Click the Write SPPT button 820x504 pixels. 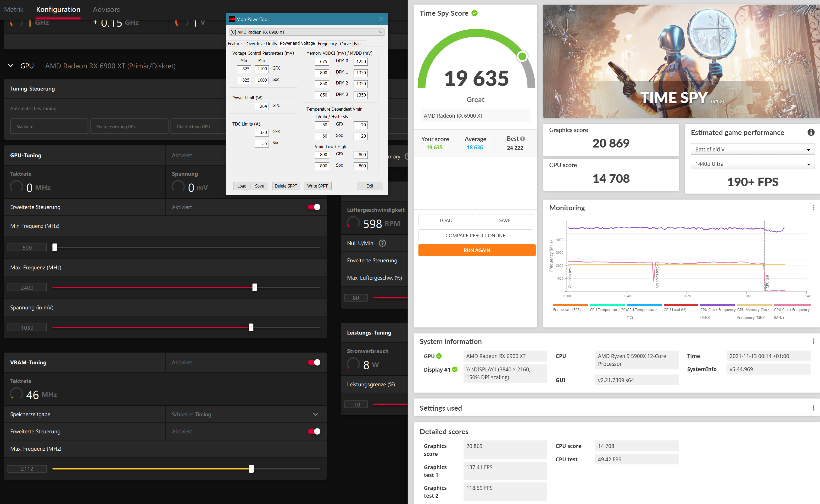(317, 186)
